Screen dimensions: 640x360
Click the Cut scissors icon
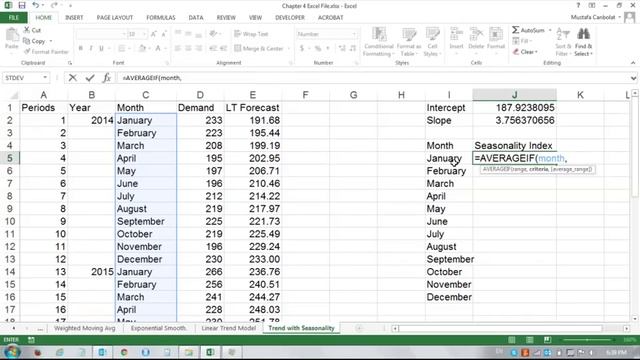[27, 30]
